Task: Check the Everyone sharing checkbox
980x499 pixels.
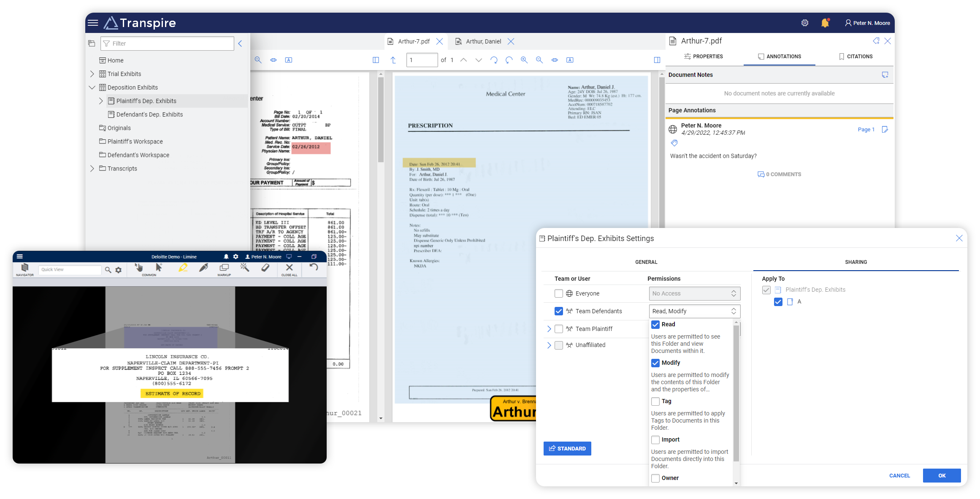Action: [x=559, y=293]
